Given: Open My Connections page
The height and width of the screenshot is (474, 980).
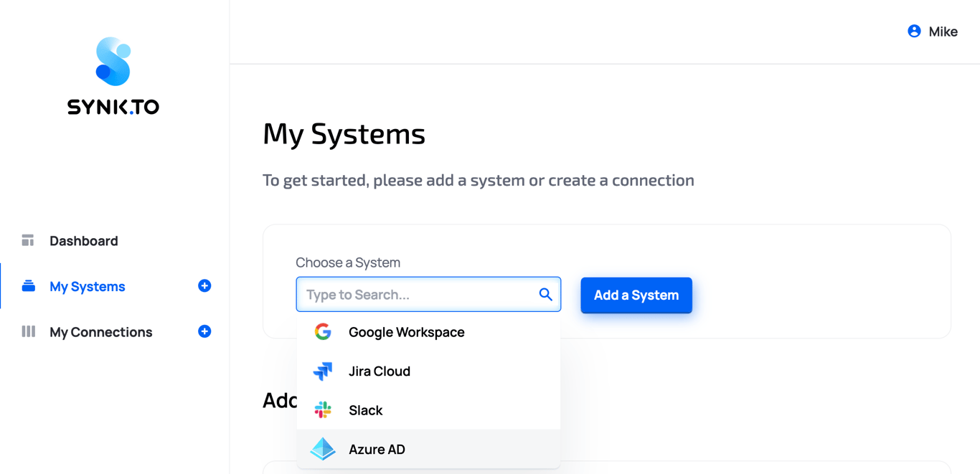Looking at the screenshot, I should [101, 332].
